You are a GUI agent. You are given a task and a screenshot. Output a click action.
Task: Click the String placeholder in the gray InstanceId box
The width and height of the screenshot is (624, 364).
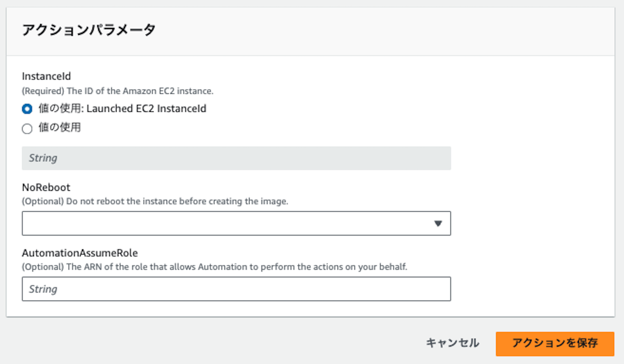pos(43,158)
